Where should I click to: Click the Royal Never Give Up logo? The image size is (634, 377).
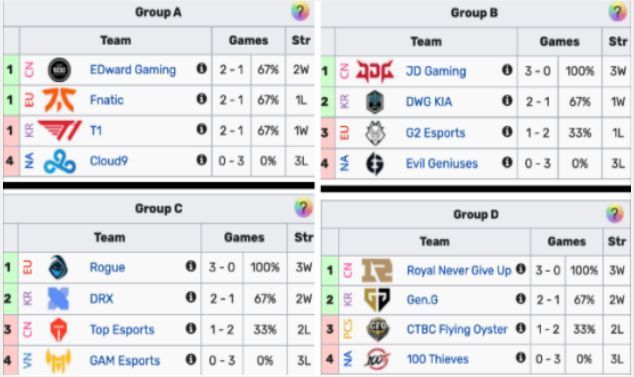[377, 270]
